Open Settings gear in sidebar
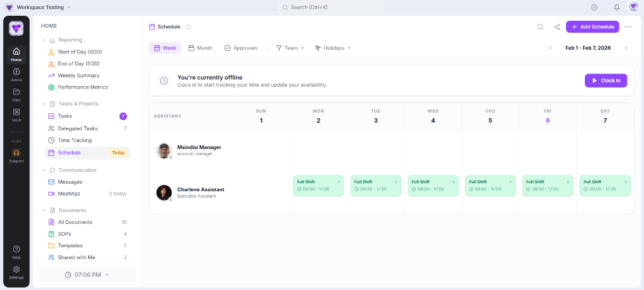The image size is (644, 290). 16,272
